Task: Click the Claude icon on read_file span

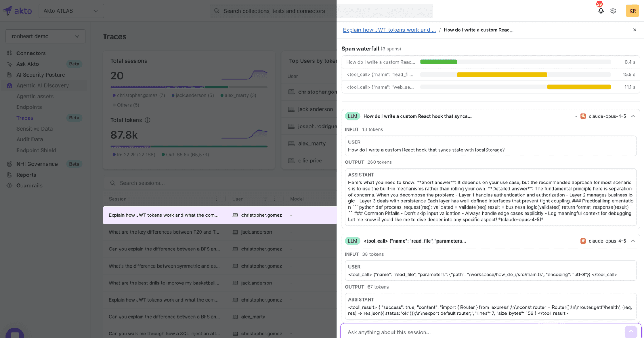Action: pyautogui.click(x=583, y=241)
